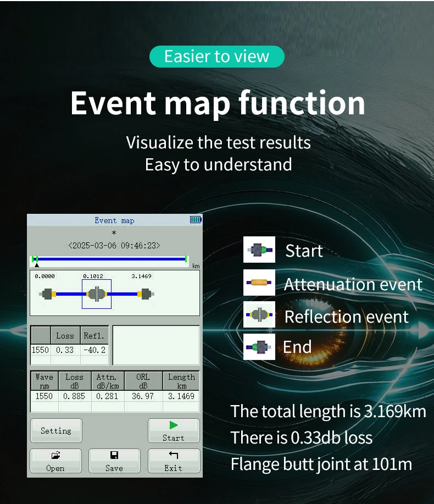Click the Attenuation event legend icon
Screen dimensions: 434x504
pyautogui.click(x=259, y=283)
